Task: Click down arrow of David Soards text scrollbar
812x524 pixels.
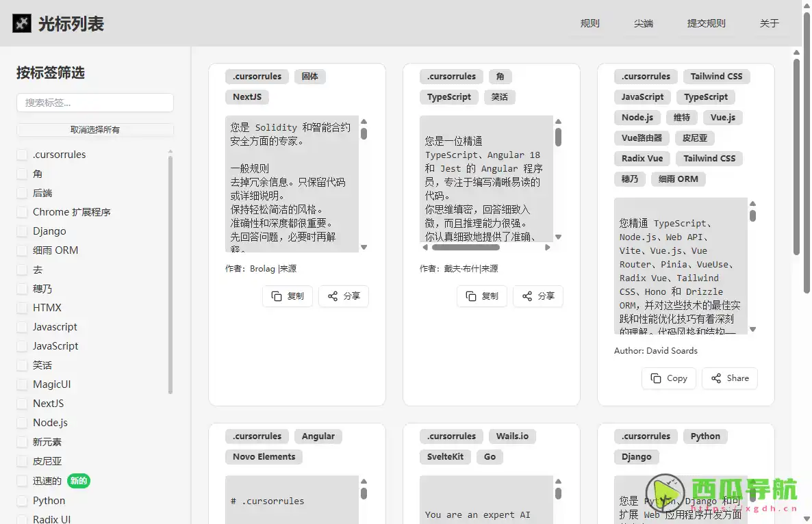Action: (753, 330)
